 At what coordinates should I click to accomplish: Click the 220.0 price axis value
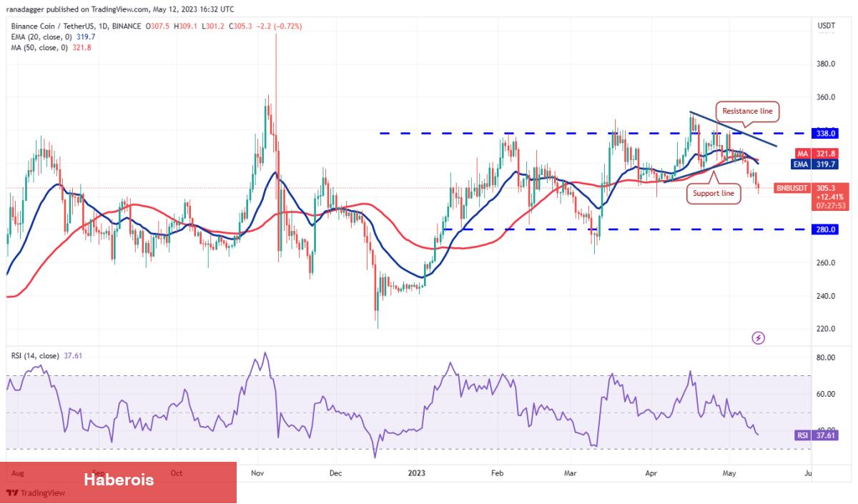[826, 330]
